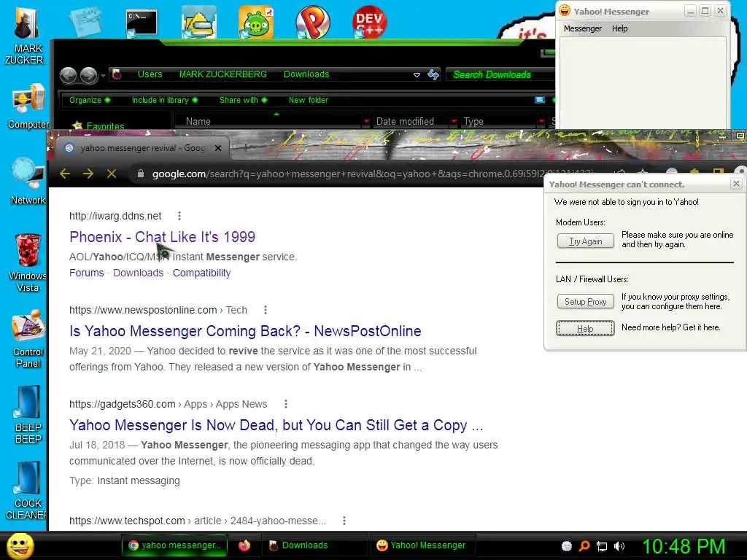Open more options for gadgets360.com result
The height and width of the screenshot is (560, 747).
tap(286, 404)
